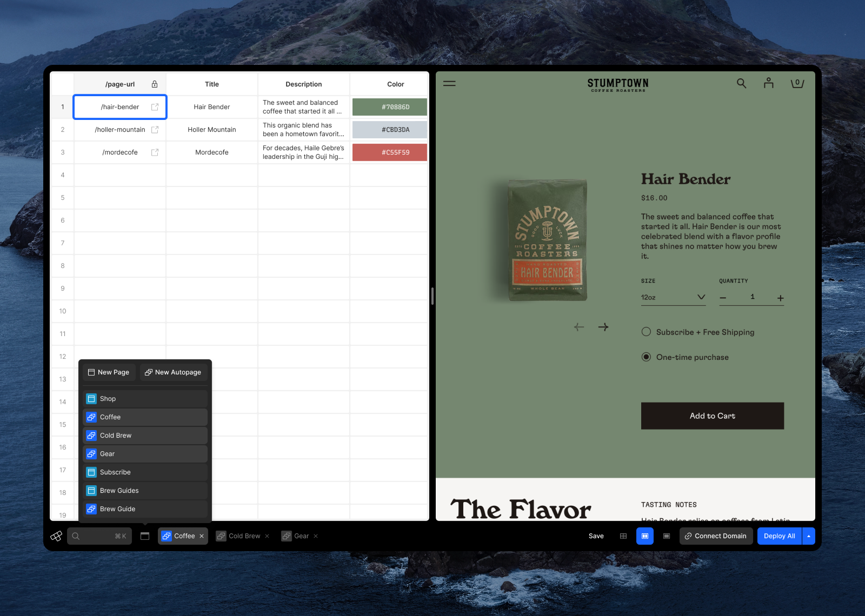Click the Brew Guide autopage icon in list
The height and width of the screenshot is (616, 865).
[91, 509]
